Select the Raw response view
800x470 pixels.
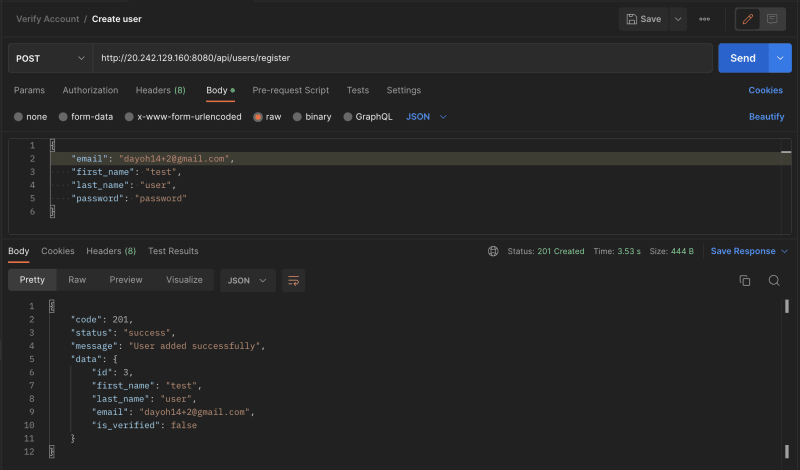pyautogui.click(x=77, y=280)
